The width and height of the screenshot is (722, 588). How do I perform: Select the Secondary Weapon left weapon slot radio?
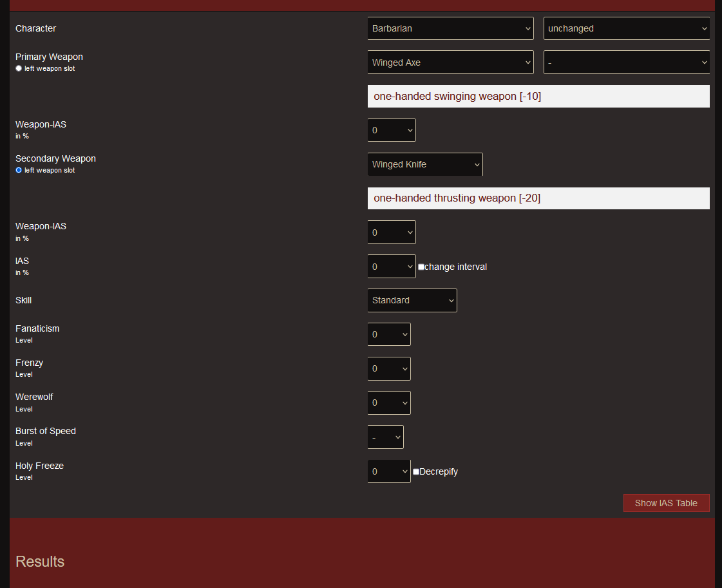pos(19,171)
